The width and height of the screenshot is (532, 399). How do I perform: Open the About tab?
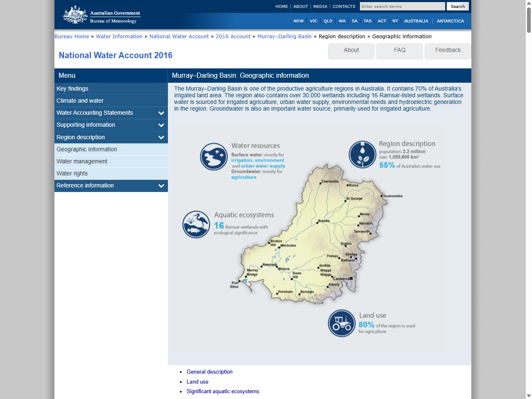coord(351,50)
